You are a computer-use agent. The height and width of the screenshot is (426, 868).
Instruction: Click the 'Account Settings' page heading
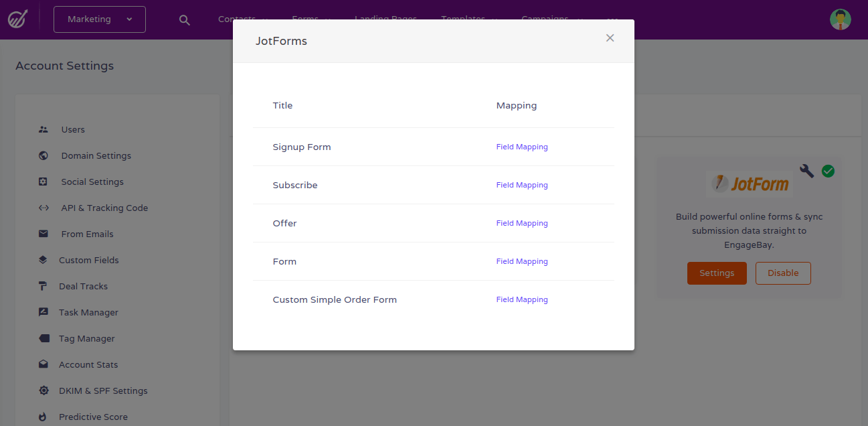click(65, 66)
